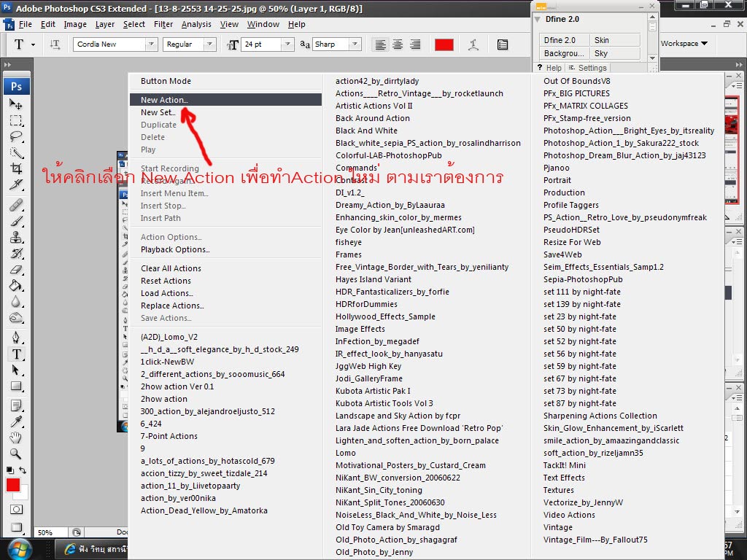Select the Horizontal Type tool in toolbox
The height and width of the screenshot is (560, 747).
click(x=16, y=354)
